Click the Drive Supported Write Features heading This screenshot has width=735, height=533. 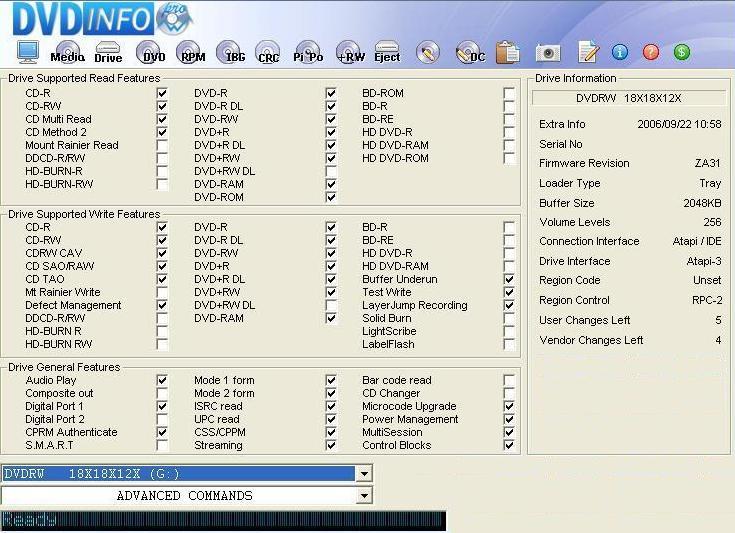coord(84,214)
